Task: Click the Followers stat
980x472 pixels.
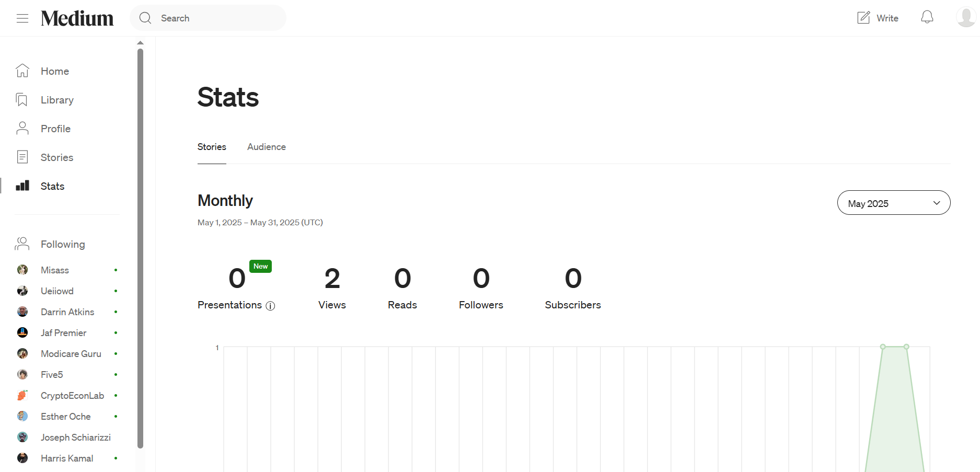Action: [481, 289]
